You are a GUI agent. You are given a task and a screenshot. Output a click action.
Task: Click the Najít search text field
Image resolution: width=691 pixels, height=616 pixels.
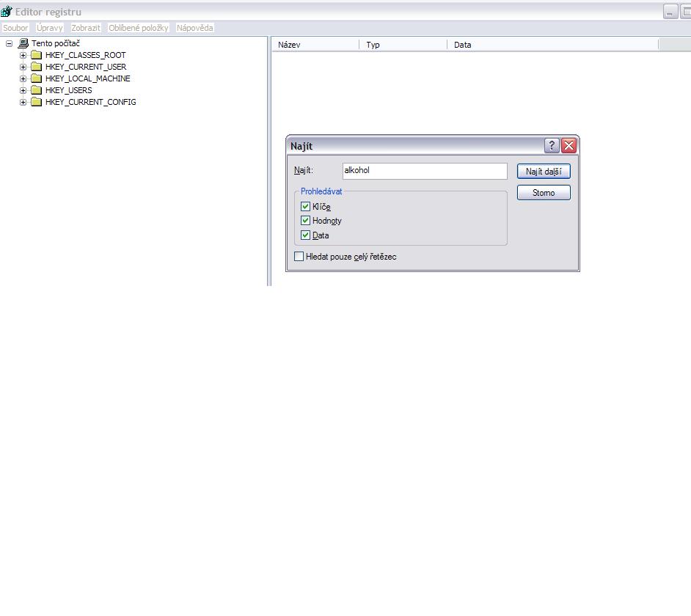(424, 171)
